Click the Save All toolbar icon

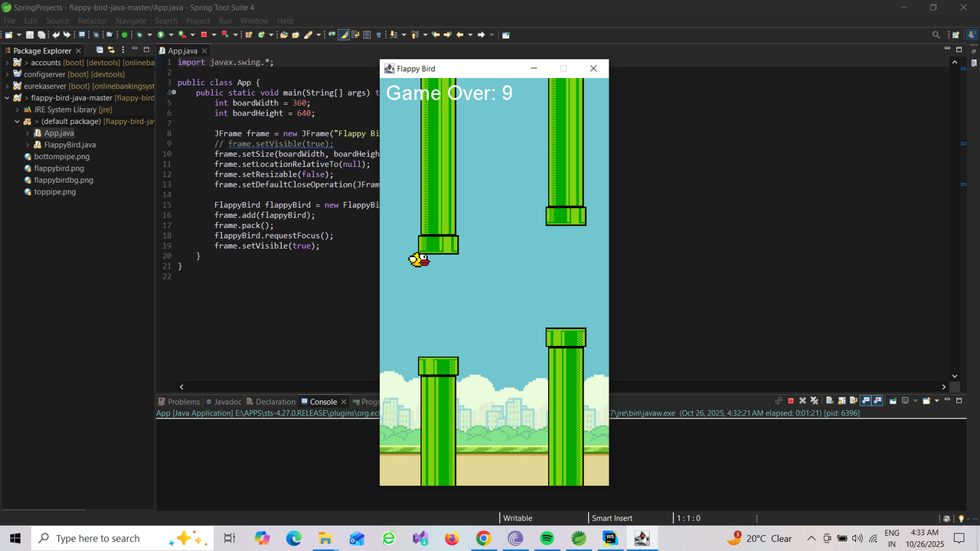click(41, 35)
